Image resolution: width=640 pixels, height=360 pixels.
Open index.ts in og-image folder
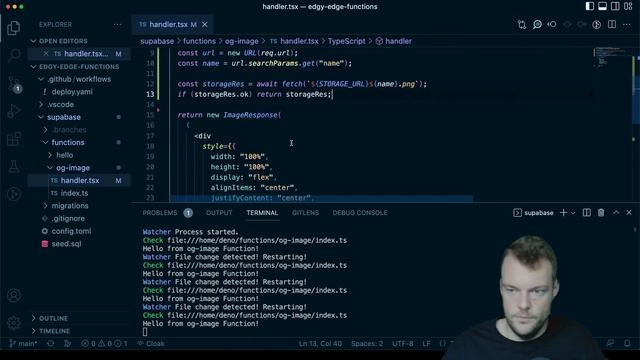click(x=74, y=193)
